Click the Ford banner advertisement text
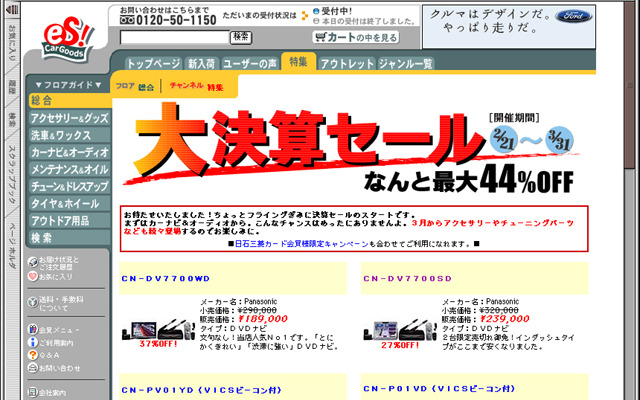 tap(491, 21)
